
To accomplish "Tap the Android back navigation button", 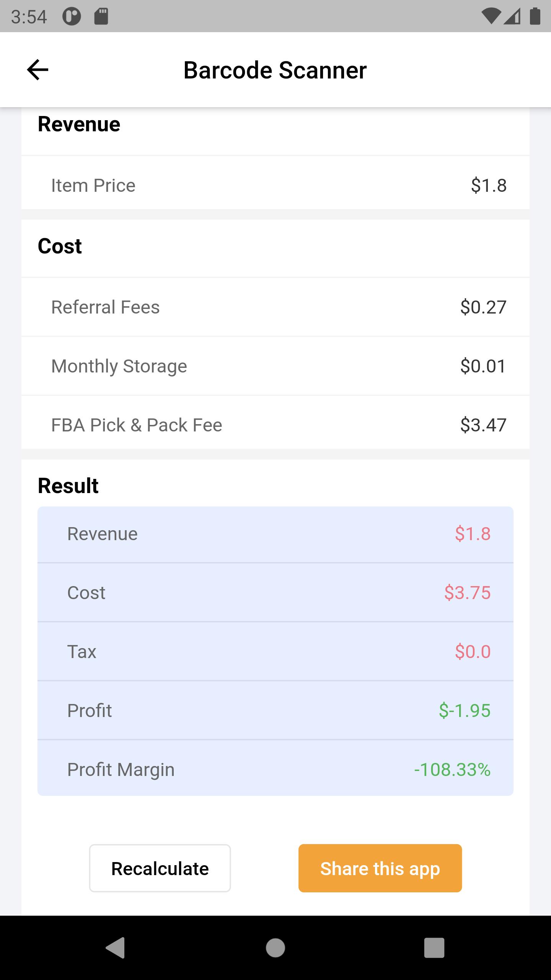I will pyautogui.click(x=115, y=948).
